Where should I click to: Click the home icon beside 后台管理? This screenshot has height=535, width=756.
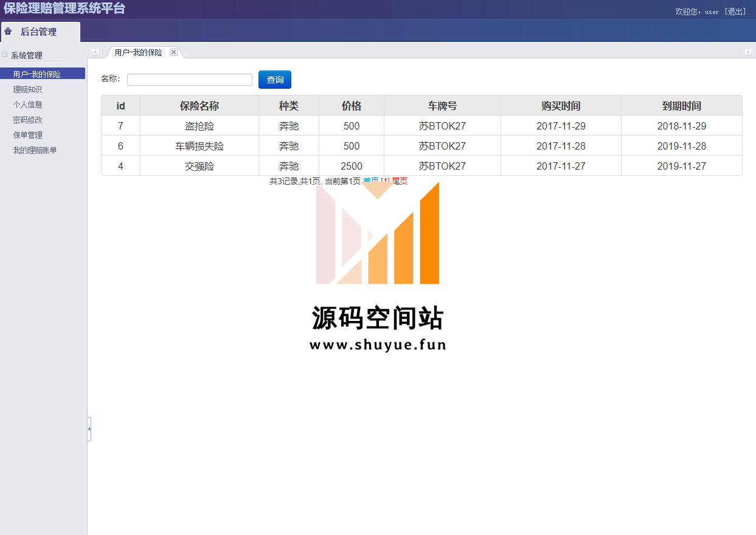(8, 31)
